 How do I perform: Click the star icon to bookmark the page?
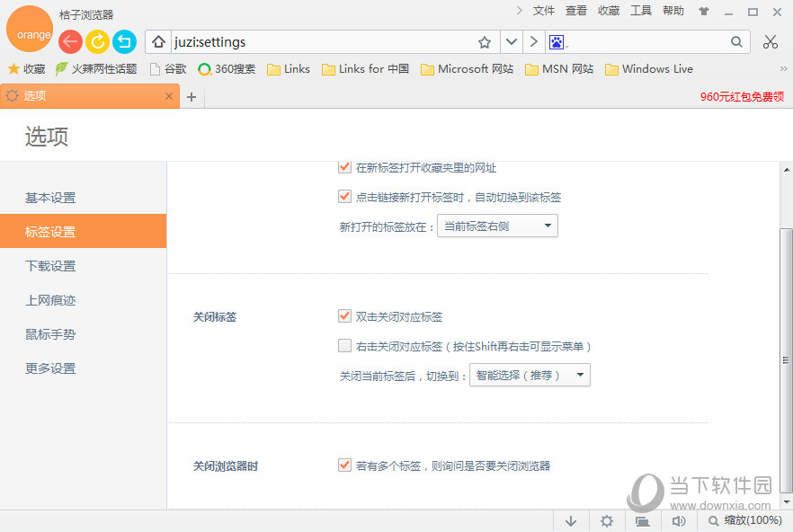[x=485, y=41]
